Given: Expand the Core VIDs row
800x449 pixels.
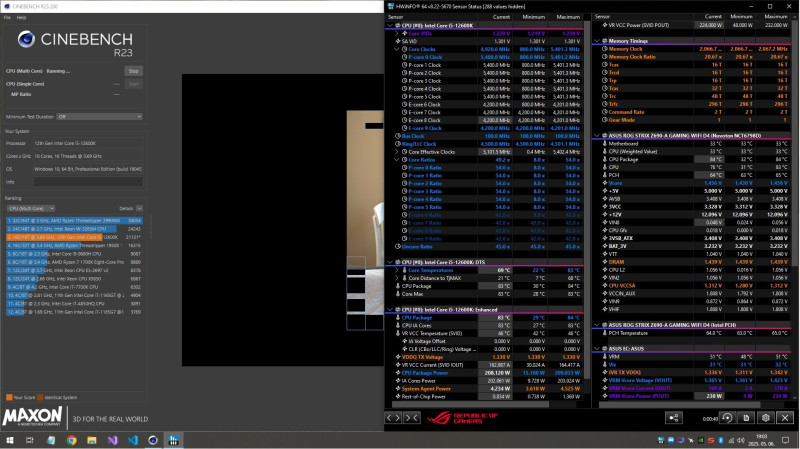Looking at the screenshot, I should (x=397, y=34).
